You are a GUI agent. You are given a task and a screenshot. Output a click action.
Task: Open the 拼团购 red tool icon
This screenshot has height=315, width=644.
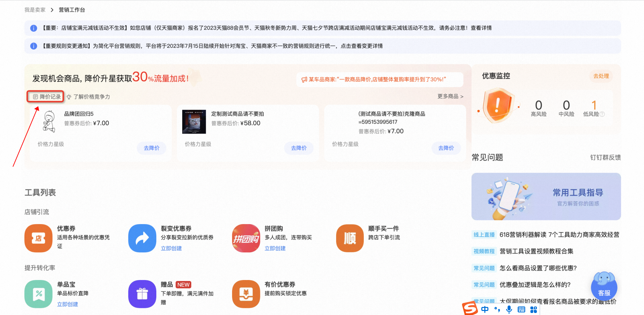tap(246, 238)
